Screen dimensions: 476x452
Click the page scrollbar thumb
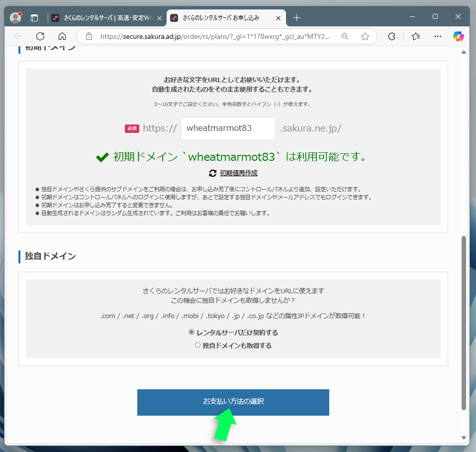tap(464, 323)
